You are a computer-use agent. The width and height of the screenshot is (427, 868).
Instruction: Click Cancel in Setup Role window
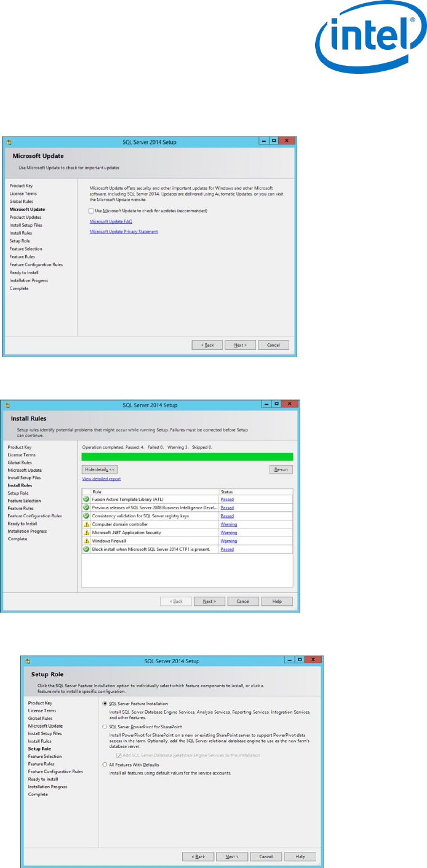click(266, 856)
